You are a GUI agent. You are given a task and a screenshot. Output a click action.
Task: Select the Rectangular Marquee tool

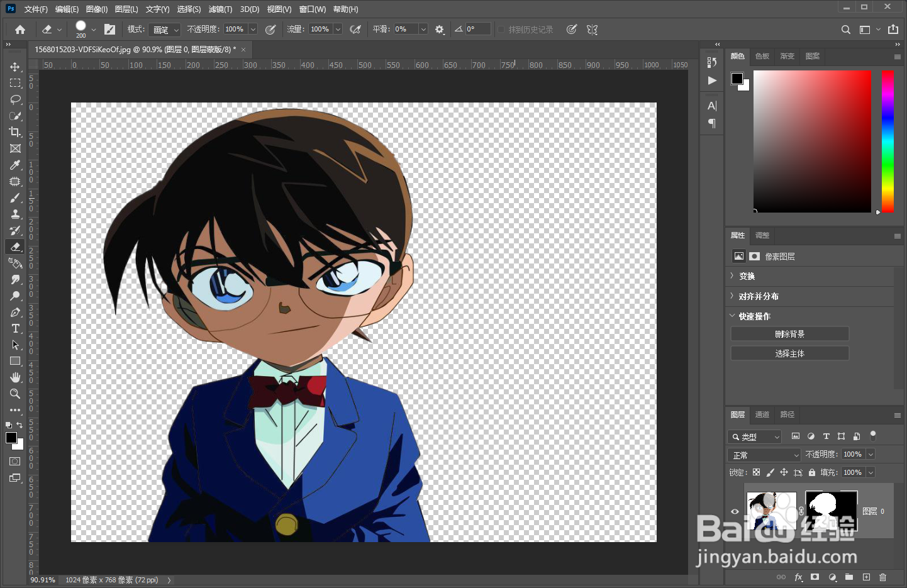click(15, 83)
